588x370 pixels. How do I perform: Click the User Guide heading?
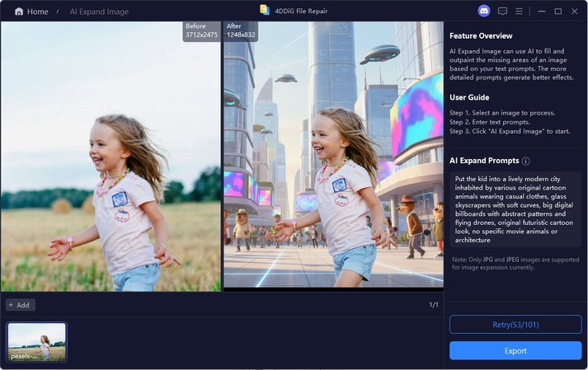(469, 97)
